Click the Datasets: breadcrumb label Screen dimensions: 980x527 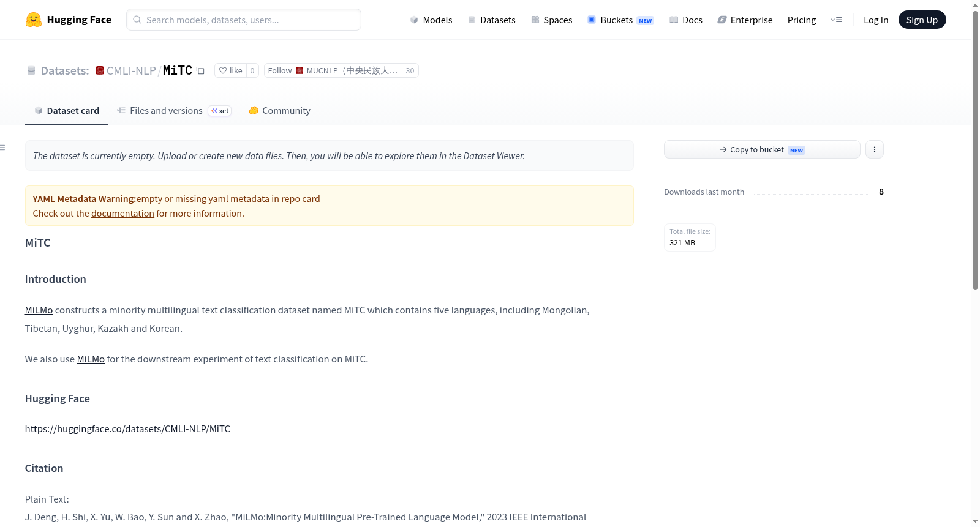pyautogui.click(x=65, y=70)
